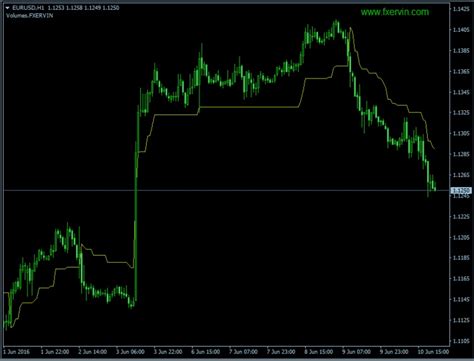474x361 pixels.
Task: Click the 1.1405 price axis label
Action: [461, 30]
